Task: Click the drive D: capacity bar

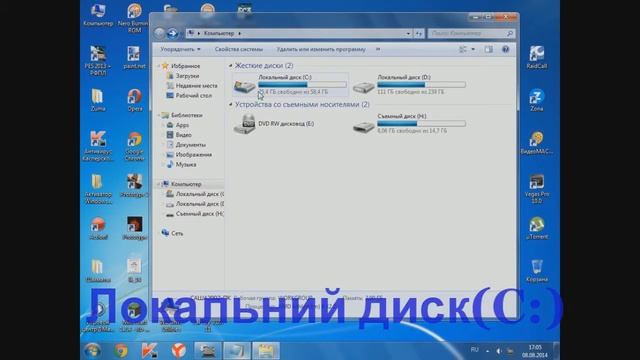Action: [421, 84]
